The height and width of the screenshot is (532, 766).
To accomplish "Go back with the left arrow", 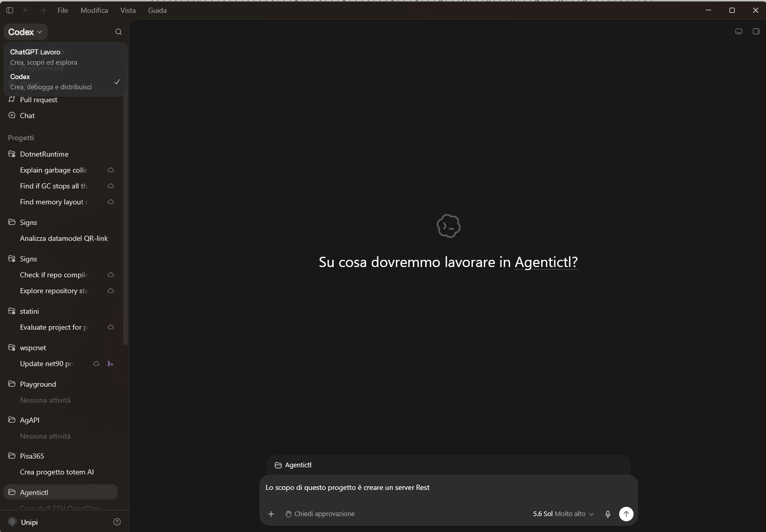I will 26,10.
